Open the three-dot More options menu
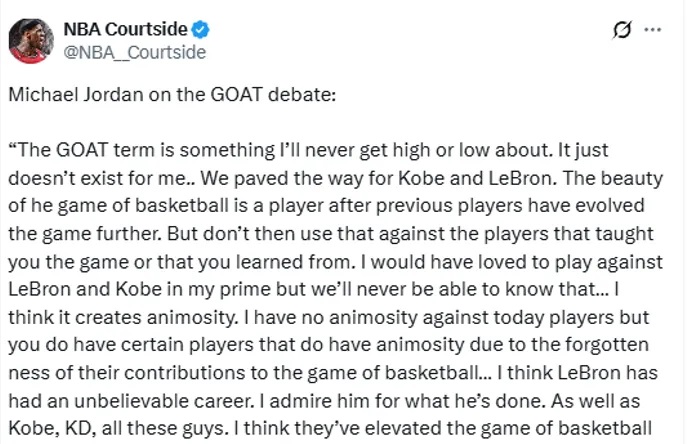Viewport: 689px width, 444px height. (653, 30)
